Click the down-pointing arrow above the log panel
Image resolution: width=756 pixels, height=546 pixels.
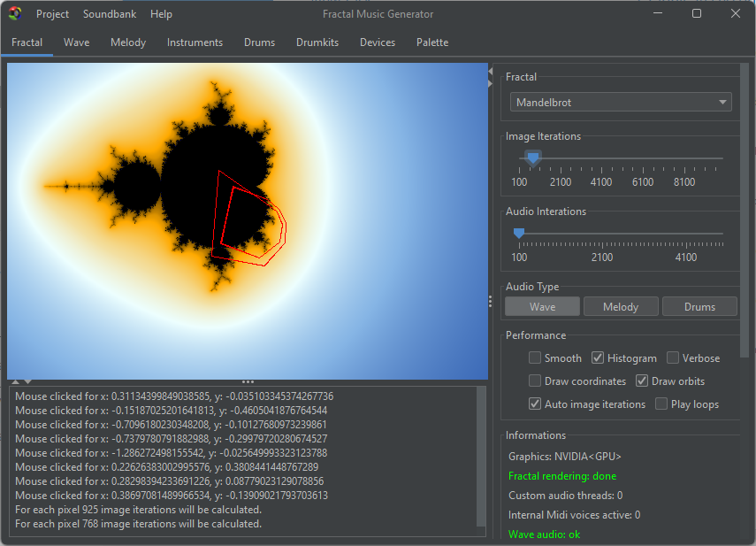[x=28, y=381]
